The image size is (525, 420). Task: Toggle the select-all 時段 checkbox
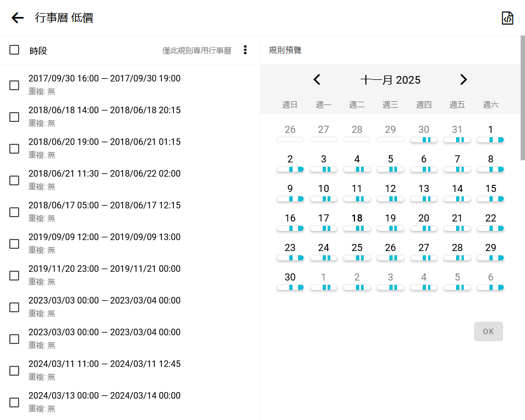point(14,50)
